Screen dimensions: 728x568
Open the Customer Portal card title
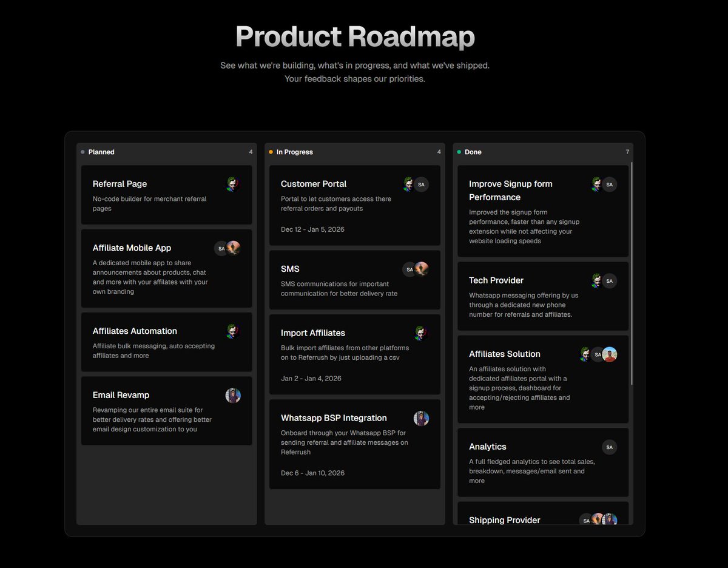point(314,184)
